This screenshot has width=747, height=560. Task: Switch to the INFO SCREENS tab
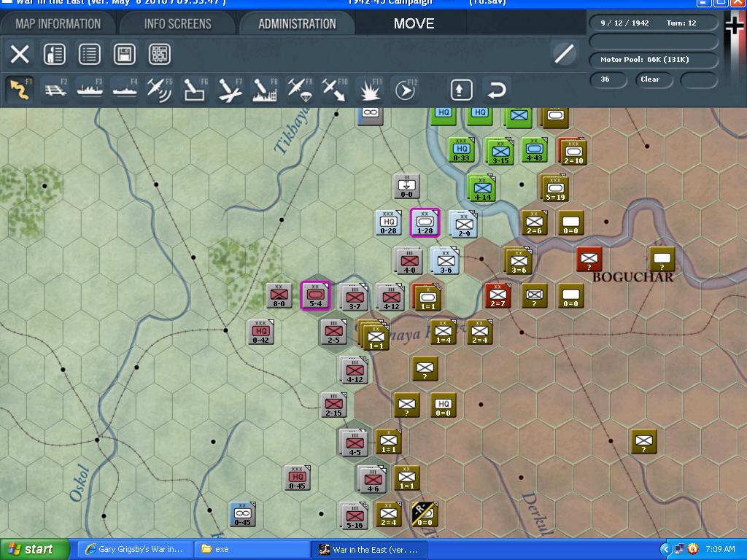(x=178, y=24)
